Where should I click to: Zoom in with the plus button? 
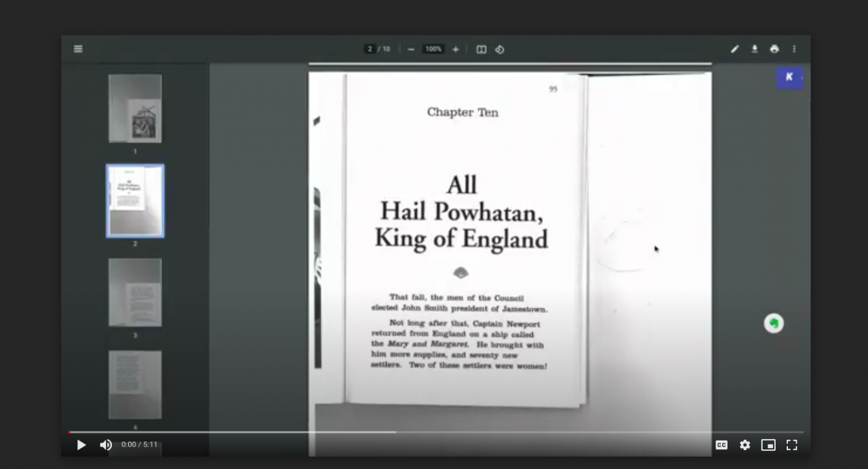[x=455, y=49]
